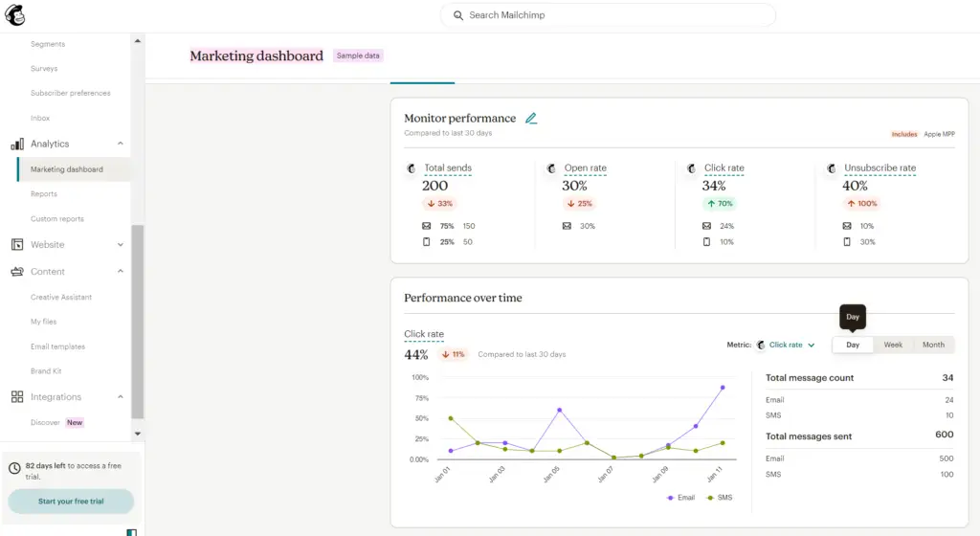
Task: Click the sidebar scroll down arrow
Action: click(x=138, y=434)
